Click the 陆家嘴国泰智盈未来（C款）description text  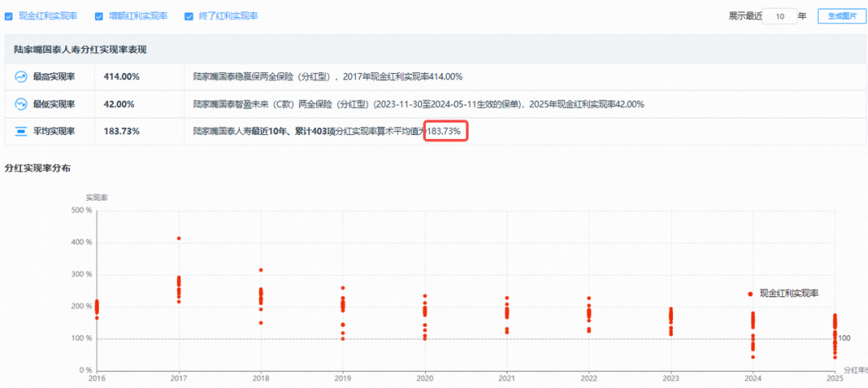pos(419,104)
